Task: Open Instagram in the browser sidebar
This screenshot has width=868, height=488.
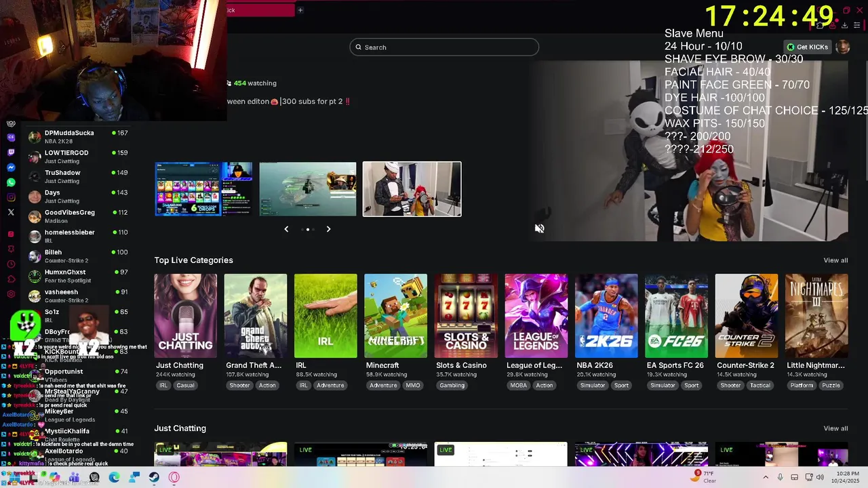Action: point(11,197)
